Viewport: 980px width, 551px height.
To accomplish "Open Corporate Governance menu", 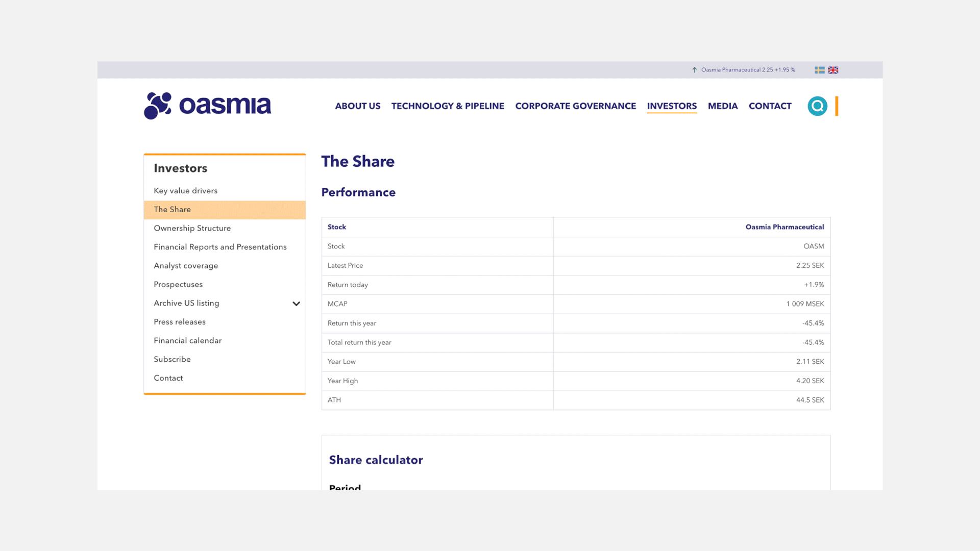I will coord(575,106).
